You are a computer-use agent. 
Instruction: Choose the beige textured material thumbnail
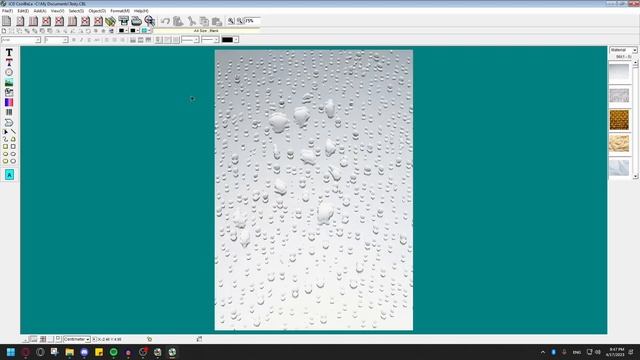[619, 144]
